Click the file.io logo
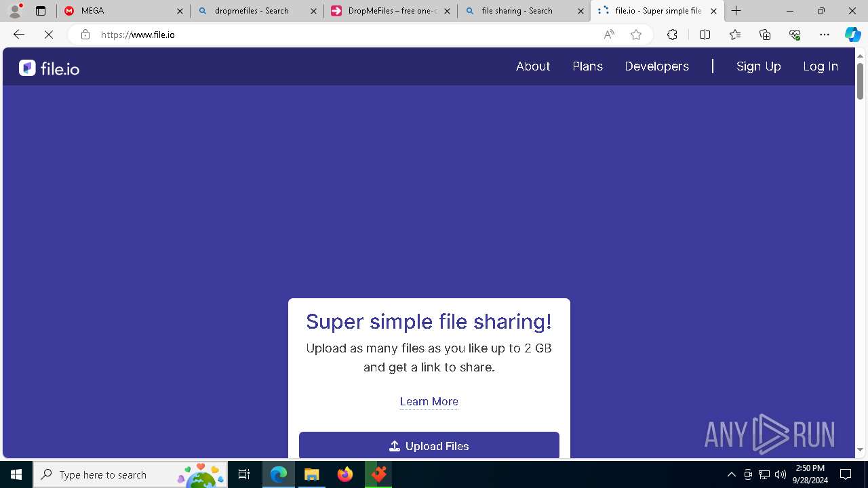The width and height of the screenshot is (868, 488). click(x=49, y=68)
